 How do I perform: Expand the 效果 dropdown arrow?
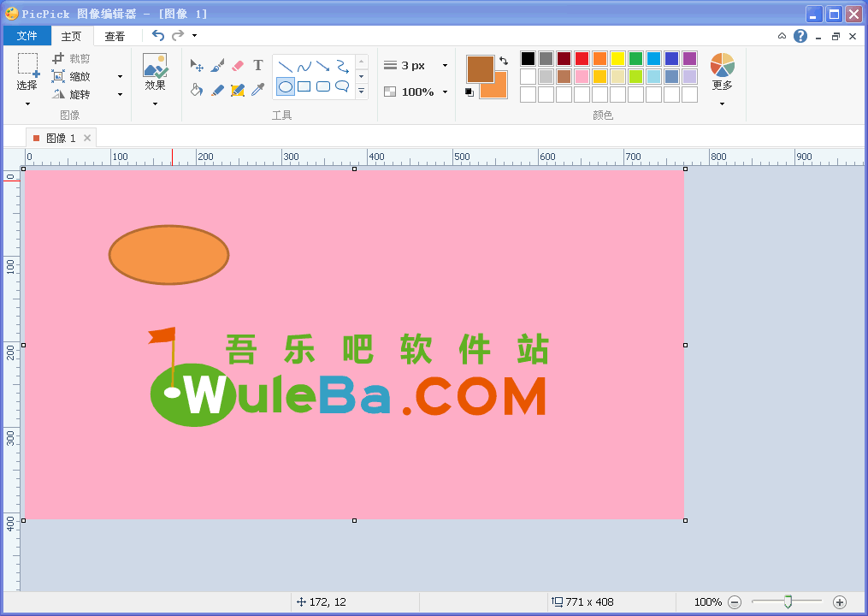[155, 104]
